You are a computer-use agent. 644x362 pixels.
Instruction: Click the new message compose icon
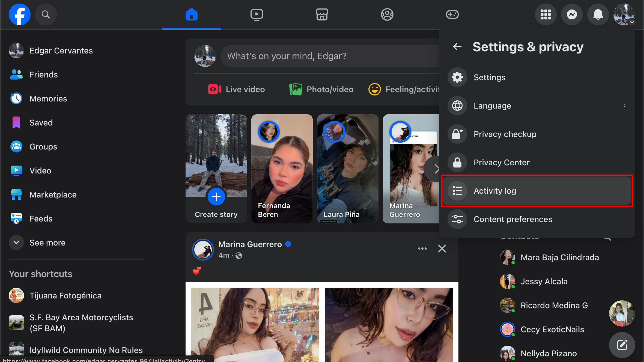(622, 345)
